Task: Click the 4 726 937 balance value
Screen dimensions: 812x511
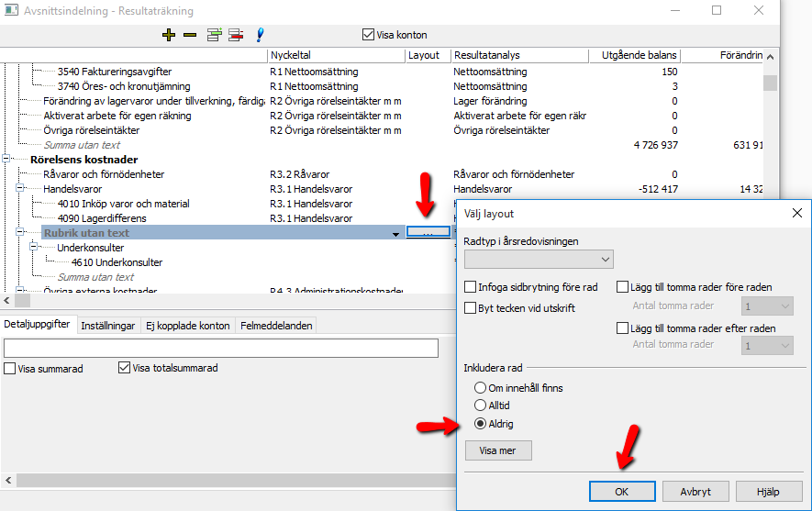Action: click(x=656, y=145)
